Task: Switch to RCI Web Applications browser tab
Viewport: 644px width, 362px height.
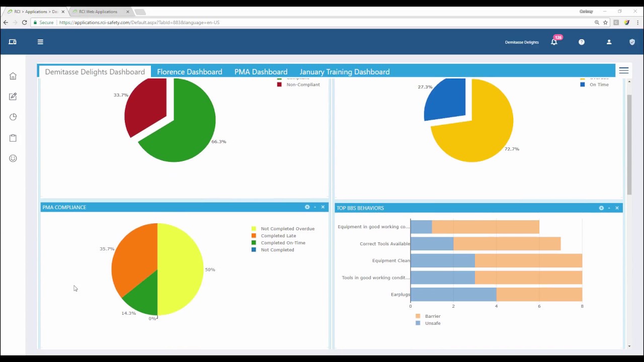Action: (x=99, y=12)
